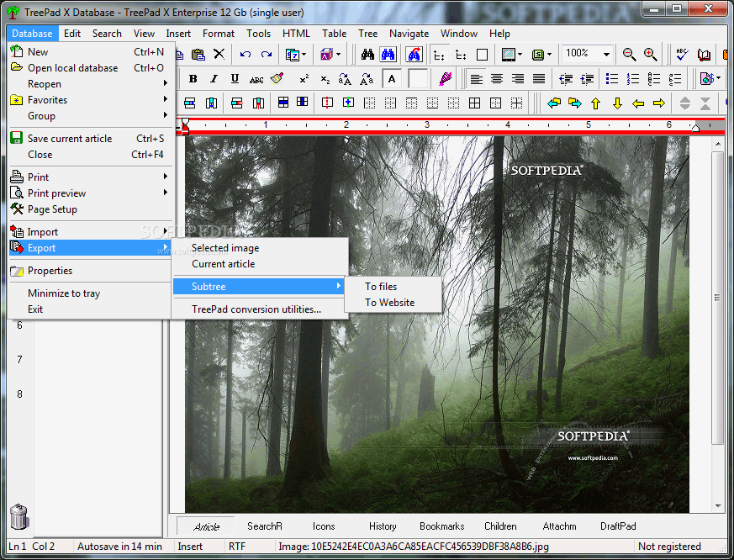Choose To files in Subtree submenu
This screenshot has width=734, height=560.
(393, 287)
